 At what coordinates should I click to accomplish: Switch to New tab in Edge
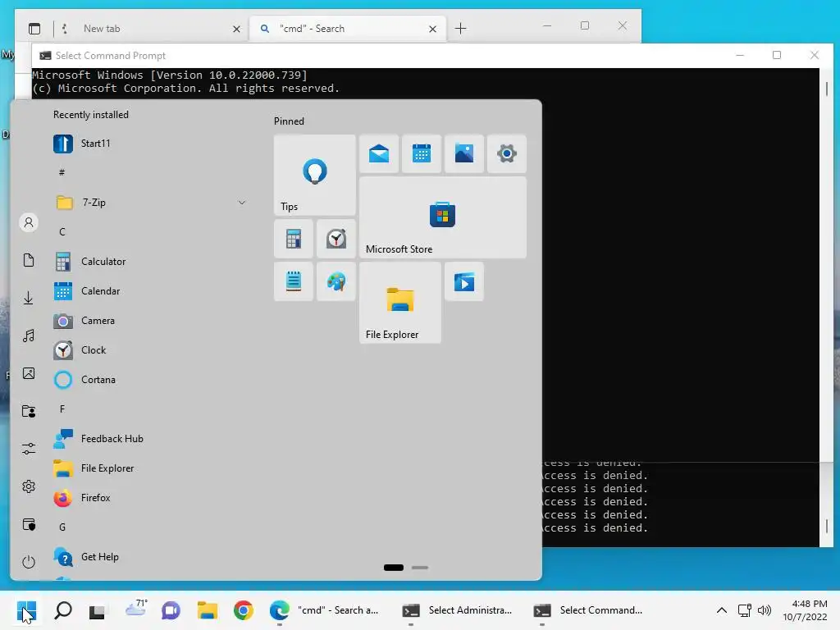150,29
